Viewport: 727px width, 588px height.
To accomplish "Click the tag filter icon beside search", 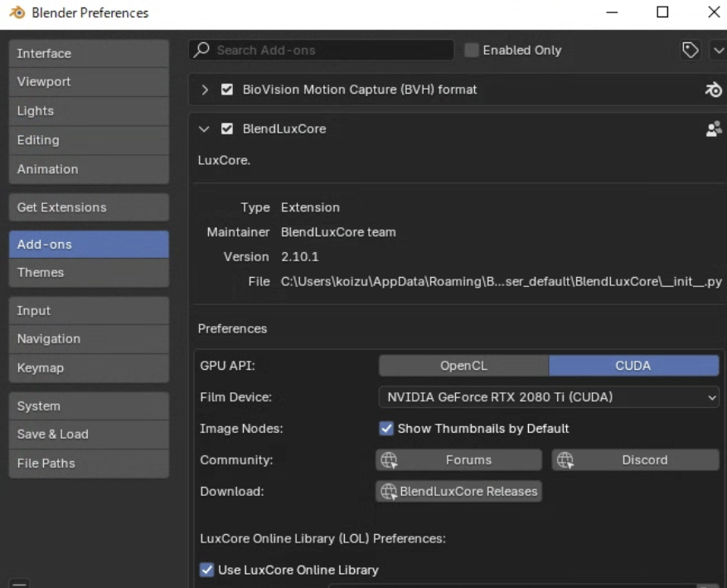I will [690, 51].
